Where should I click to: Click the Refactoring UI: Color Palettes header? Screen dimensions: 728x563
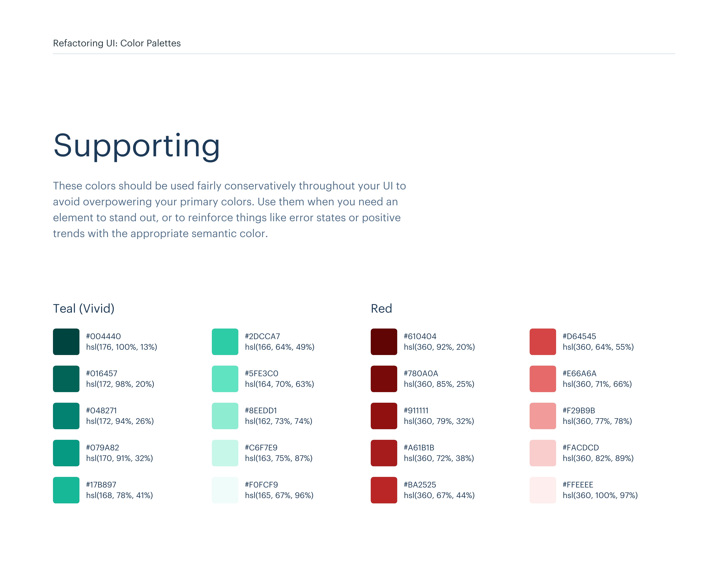[x=117, y=43]
